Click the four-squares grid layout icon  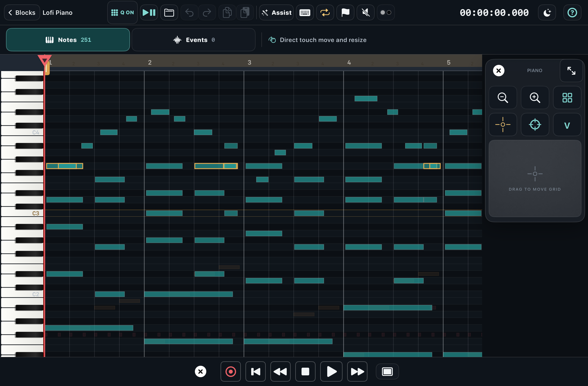click(x=567, y=98)
